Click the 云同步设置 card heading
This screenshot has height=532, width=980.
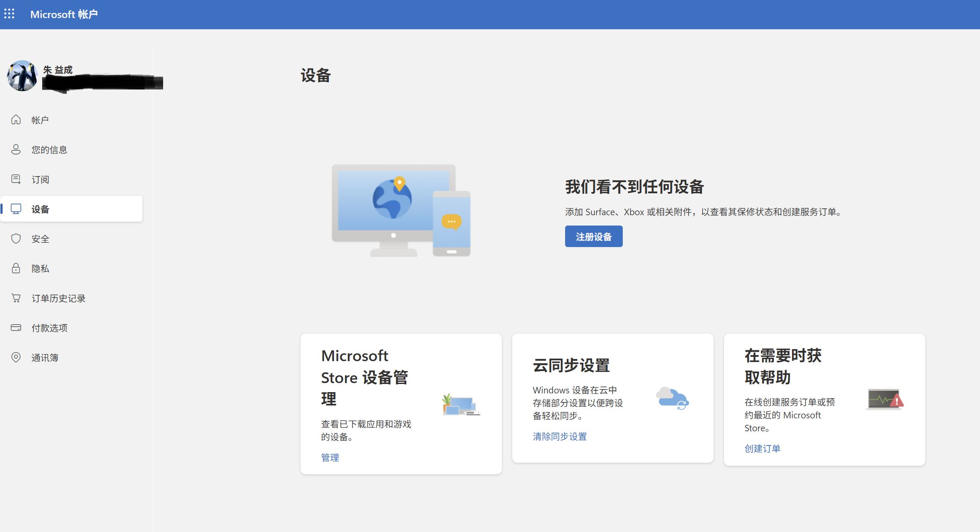(x=571, y=365)
